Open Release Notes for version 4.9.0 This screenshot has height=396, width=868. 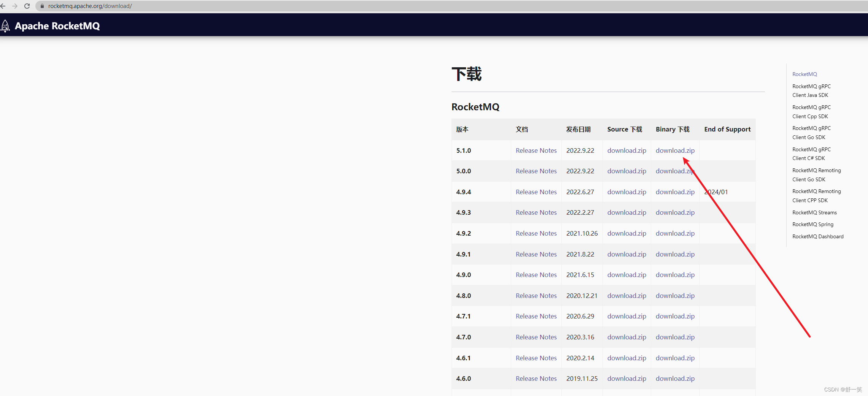tap(536, 275)
